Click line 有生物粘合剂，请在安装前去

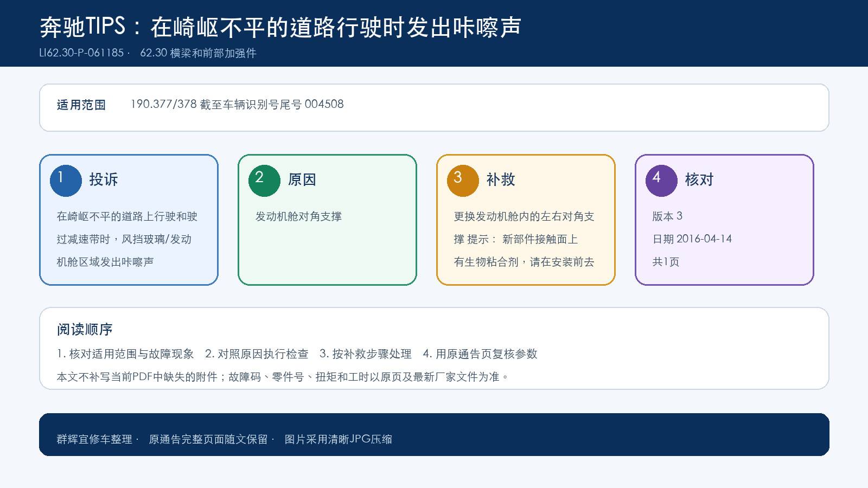click(x=524, y=262)
